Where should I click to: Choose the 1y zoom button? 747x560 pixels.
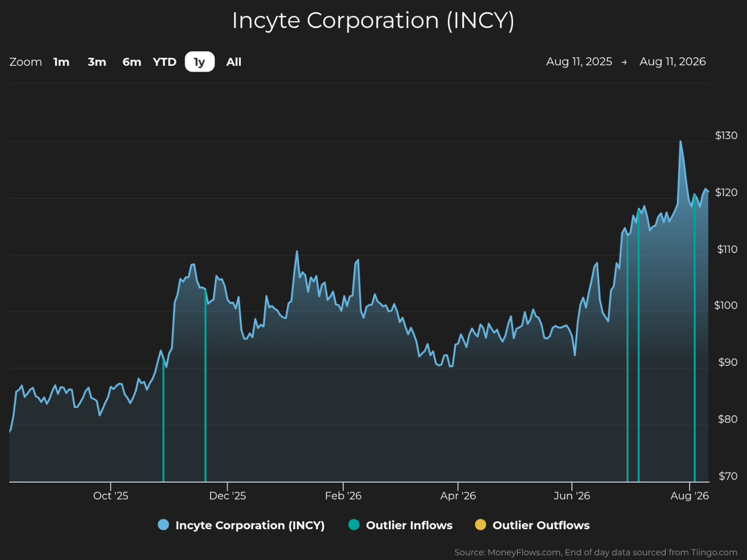click(x=199, y=62)
